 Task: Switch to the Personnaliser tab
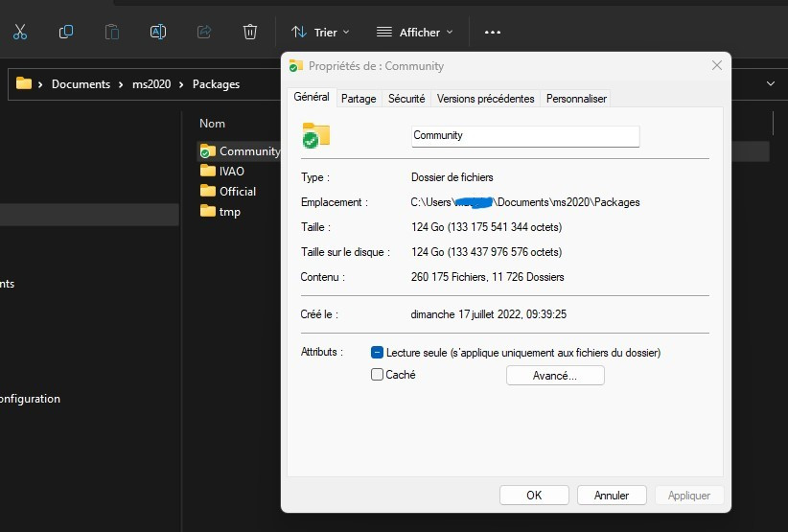576,99
